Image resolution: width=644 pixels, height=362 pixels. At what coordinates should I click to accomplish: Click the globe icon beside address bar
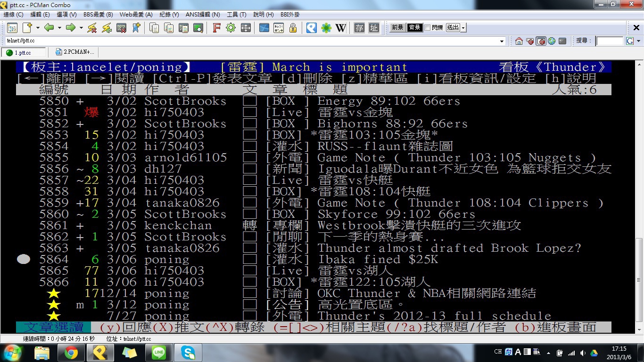coord(552,41)
